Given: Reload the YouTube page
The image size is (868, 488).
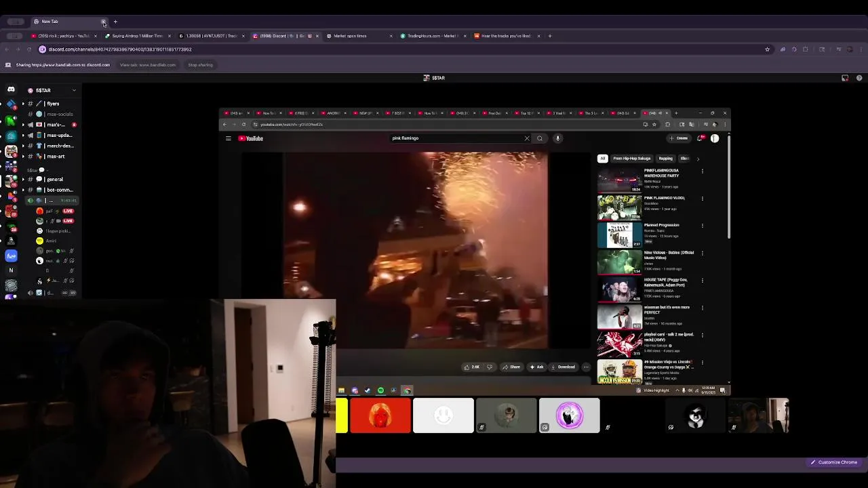Looking at the screenshot, I should click(x=243, y=125).
